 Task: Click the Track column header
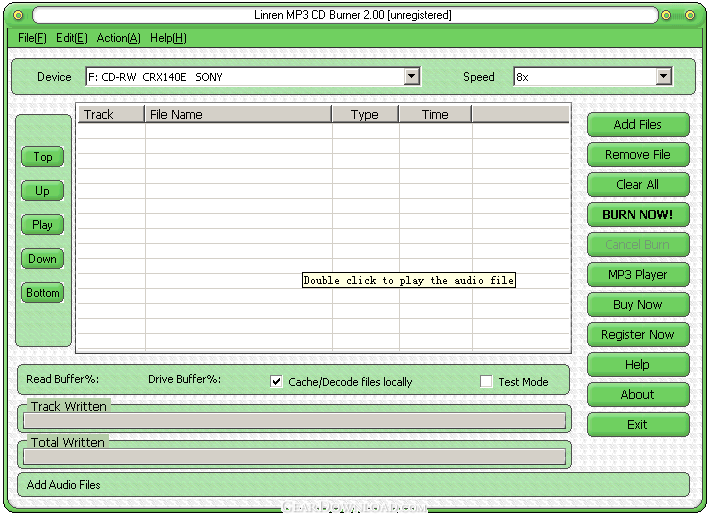pyautogui.click(x=111, y=114)
